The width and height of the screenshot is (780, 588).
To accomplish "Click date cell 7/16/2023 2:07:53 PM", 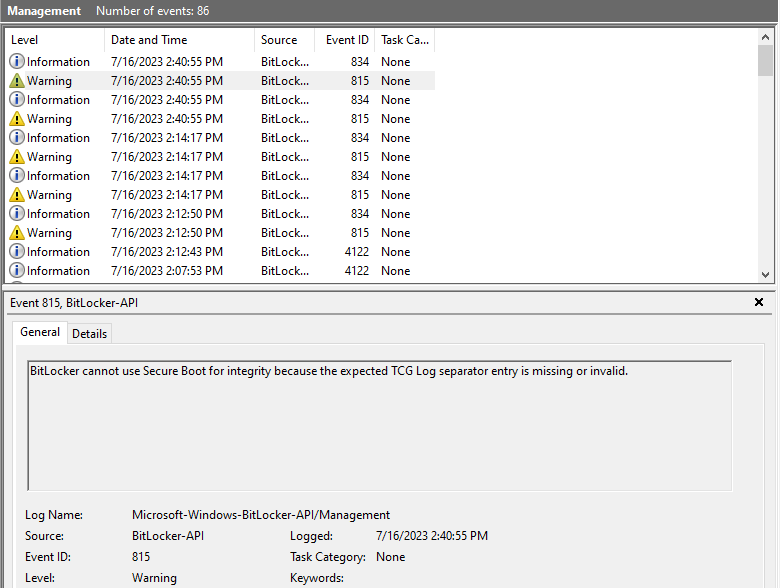I will click(x=167, y=271).
